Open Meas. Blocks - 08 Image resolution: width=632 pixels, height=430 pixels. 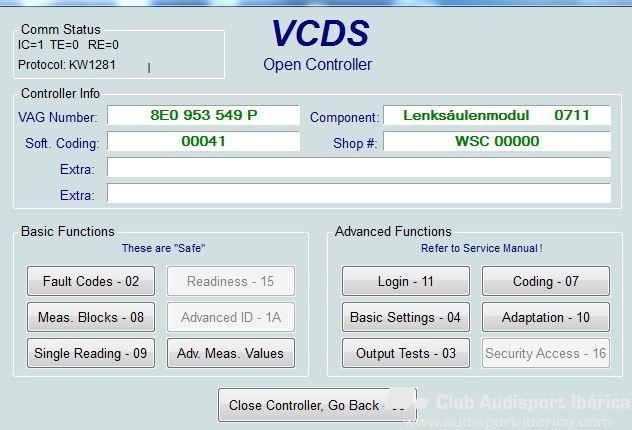coord(91,317)
